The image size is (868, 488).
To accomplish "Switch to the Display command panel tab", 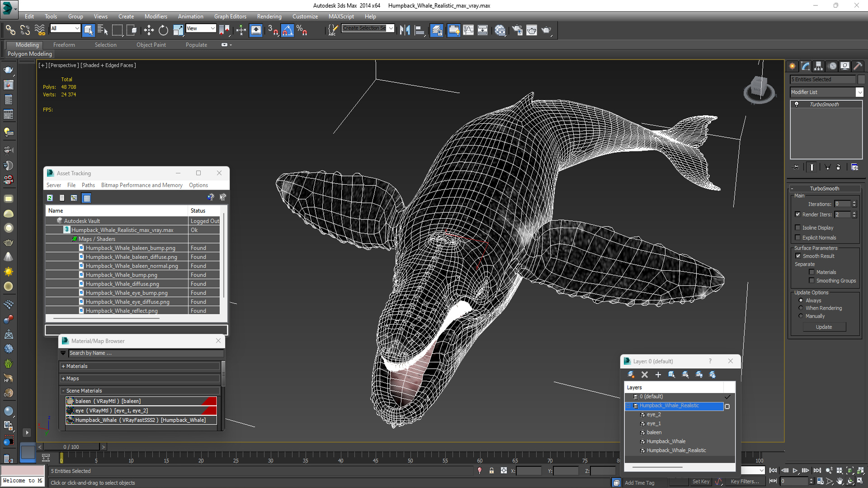I will coord(845,66).
